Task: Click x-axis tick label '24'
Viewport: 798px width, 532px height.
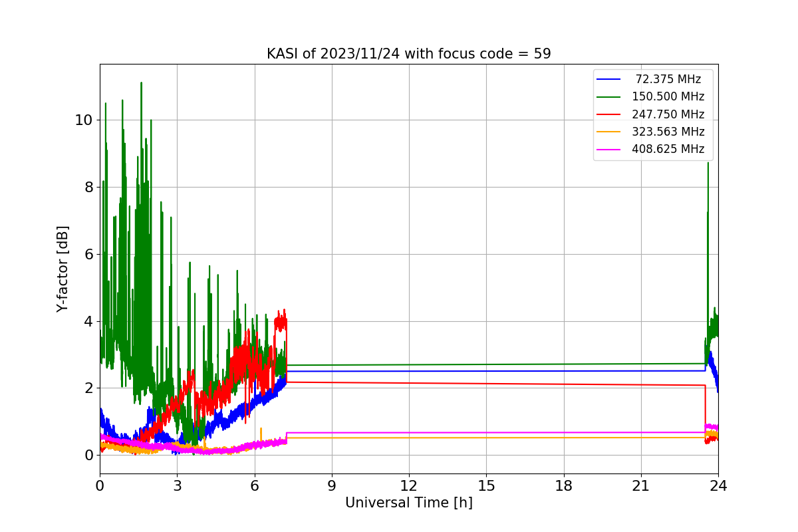Action: coord(718,486)
